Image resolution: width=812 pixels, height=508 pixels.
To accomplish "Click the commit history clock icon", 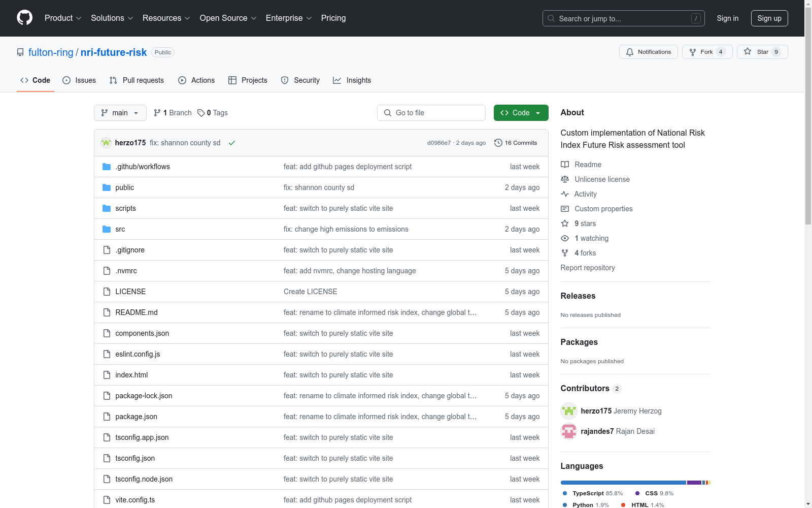I will [498, 143].
